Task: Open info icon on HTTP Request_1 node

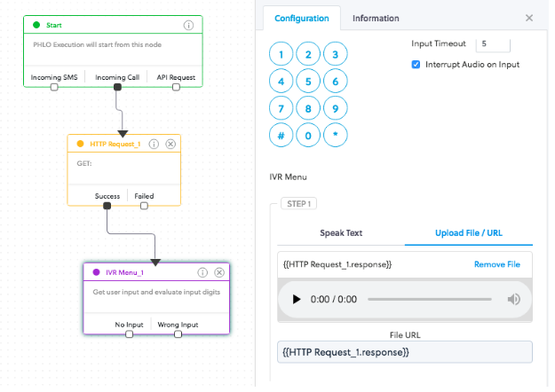Action: [x=155, y=145]
